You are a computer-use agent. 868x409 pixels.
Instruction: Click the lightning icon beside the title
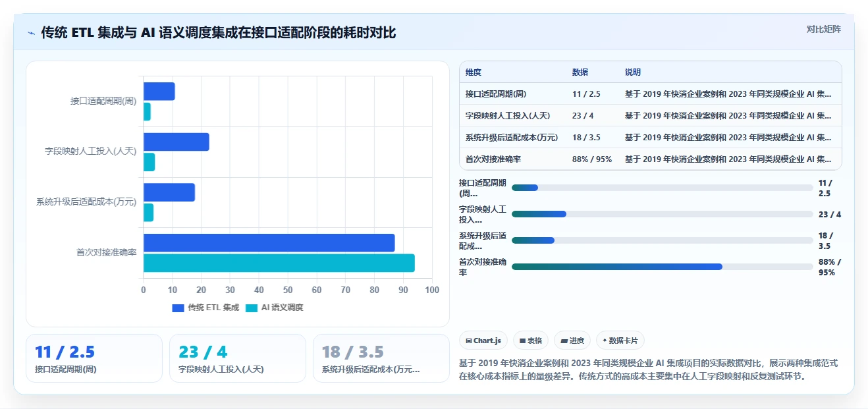pyautogui.click(x=31, y=33)
